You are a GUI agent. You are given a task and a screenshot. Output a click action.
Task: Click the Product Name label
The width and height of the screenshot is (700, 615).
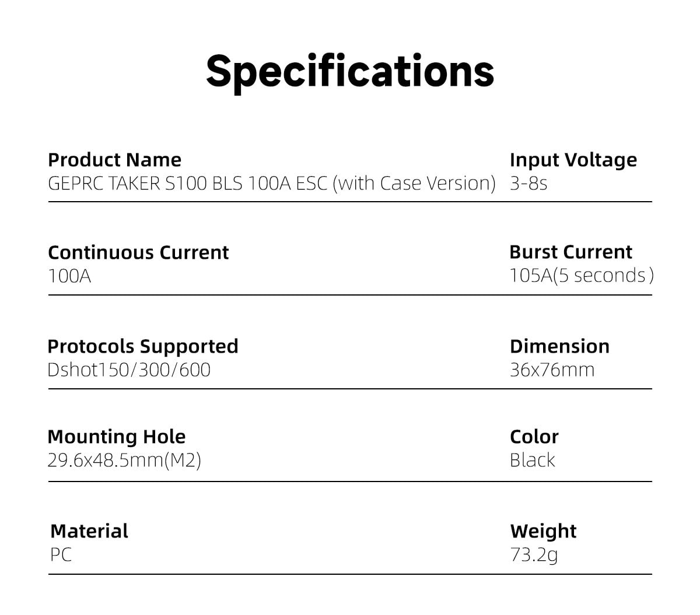[x=114, y=160]
